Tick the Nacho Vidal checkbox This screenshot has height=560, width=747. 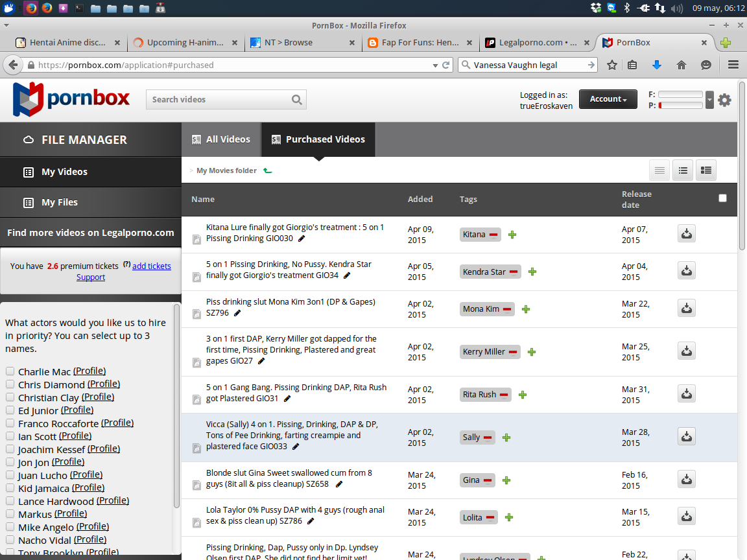tap(10, 540)
